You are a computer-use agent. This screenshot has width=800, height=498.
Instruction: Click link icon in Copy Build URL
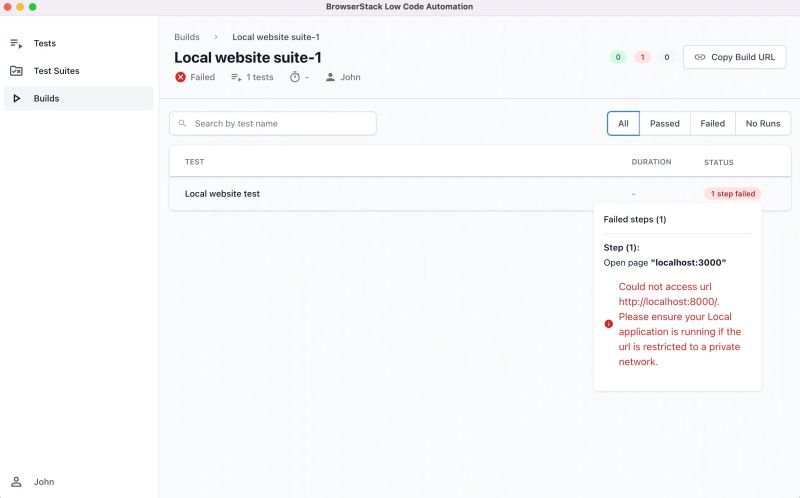[x=700, y=57]
